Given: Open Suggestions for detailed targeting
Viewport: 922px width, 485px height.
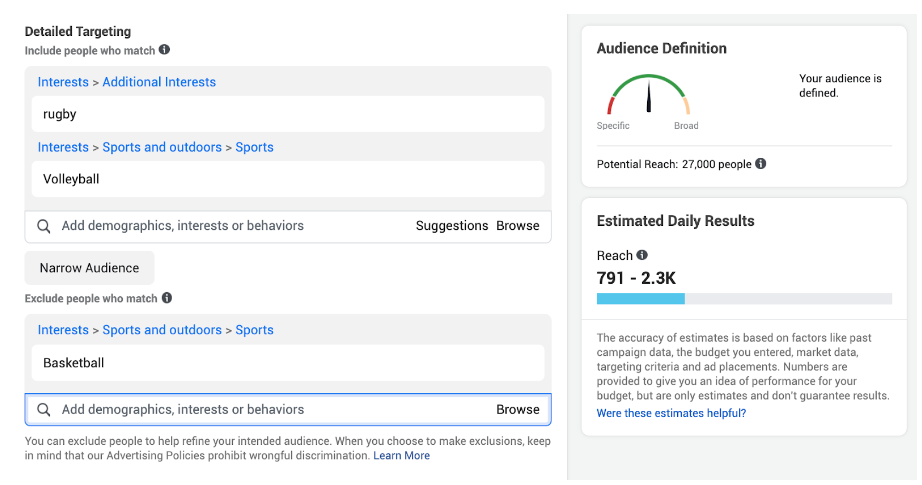Looking at the screenshot, I should click(452, 226).
